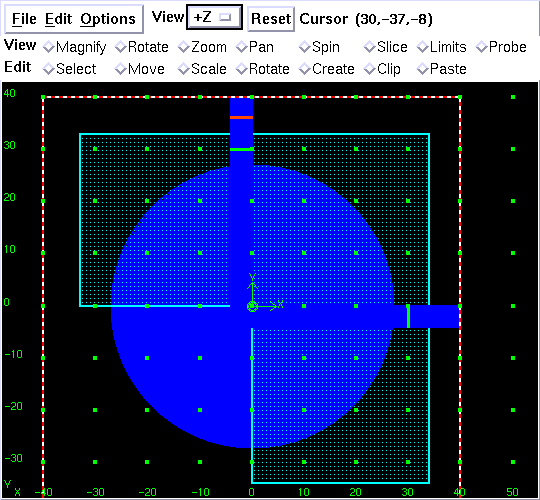Enable the Probe mode
The height and width of the screenshot is (500, 540).
[x=501, y=47]
